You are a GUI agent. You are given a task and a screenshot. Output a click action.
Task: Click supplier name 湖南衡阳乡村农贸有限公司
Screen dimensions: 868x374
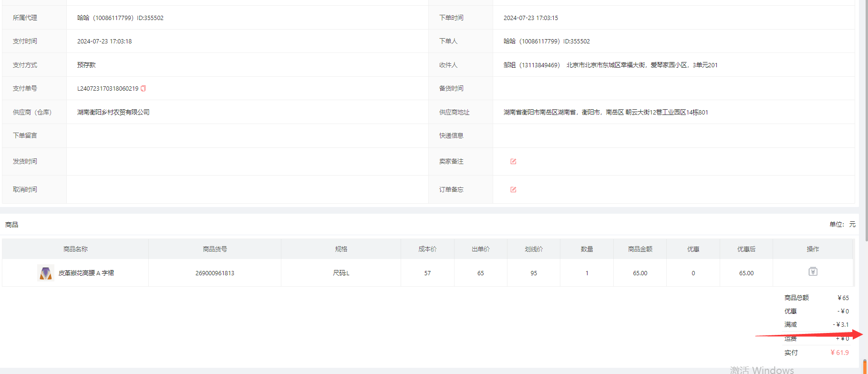point(114,112)
